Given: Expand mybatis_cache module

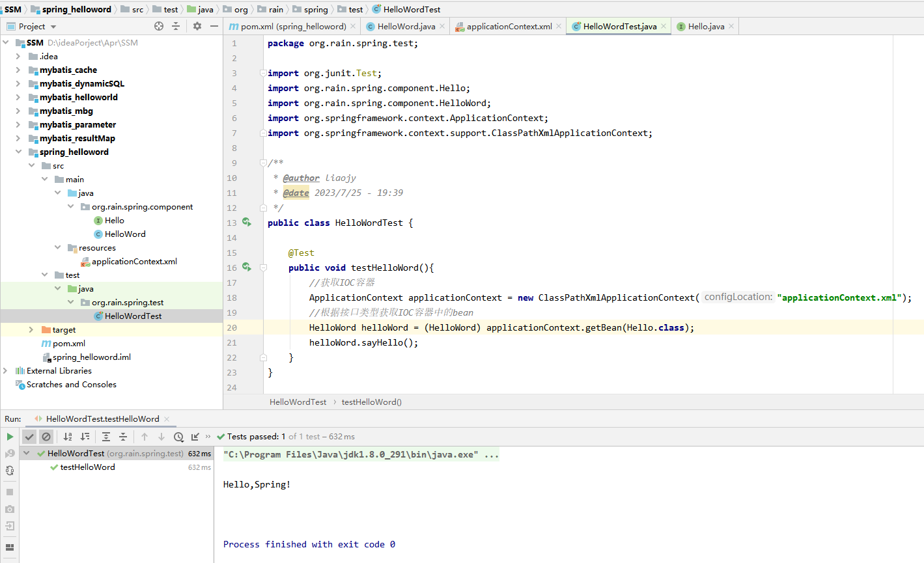Looking at the screenshot, I should (18, 70).
